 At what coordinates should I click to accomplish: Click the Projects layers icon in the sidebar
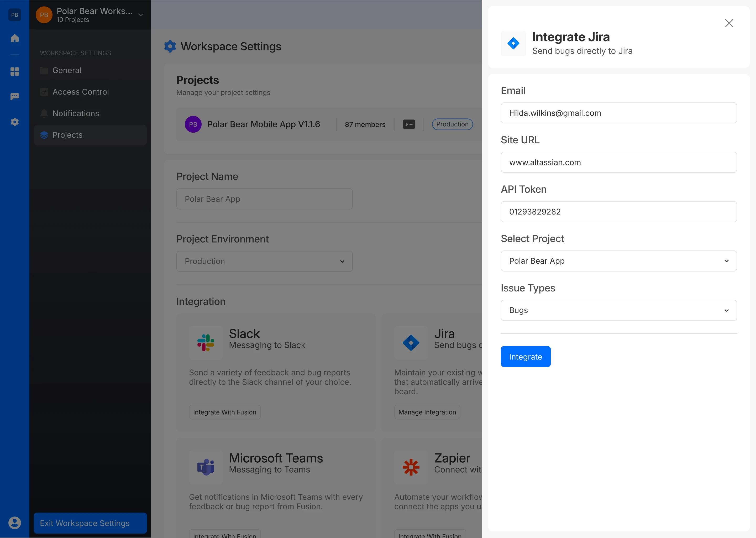pyautogui.click(x=44, y=135)
